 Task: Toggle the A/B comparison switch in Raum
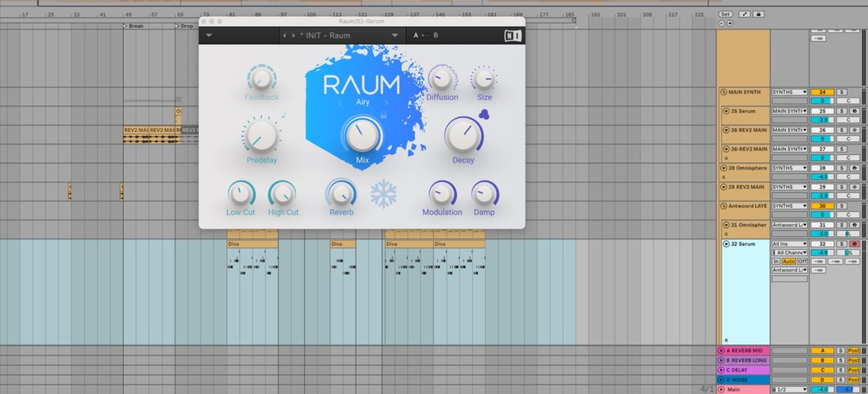point(425,35)
